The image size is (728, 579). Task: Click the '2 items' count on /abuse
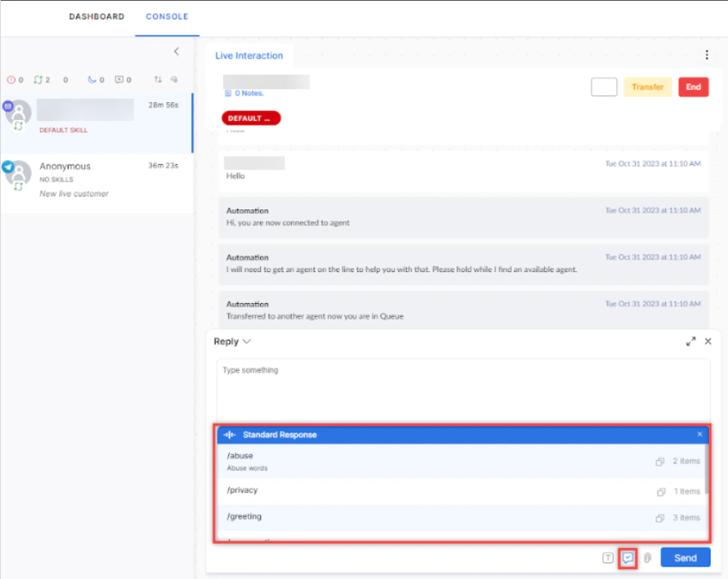(686, 461)
